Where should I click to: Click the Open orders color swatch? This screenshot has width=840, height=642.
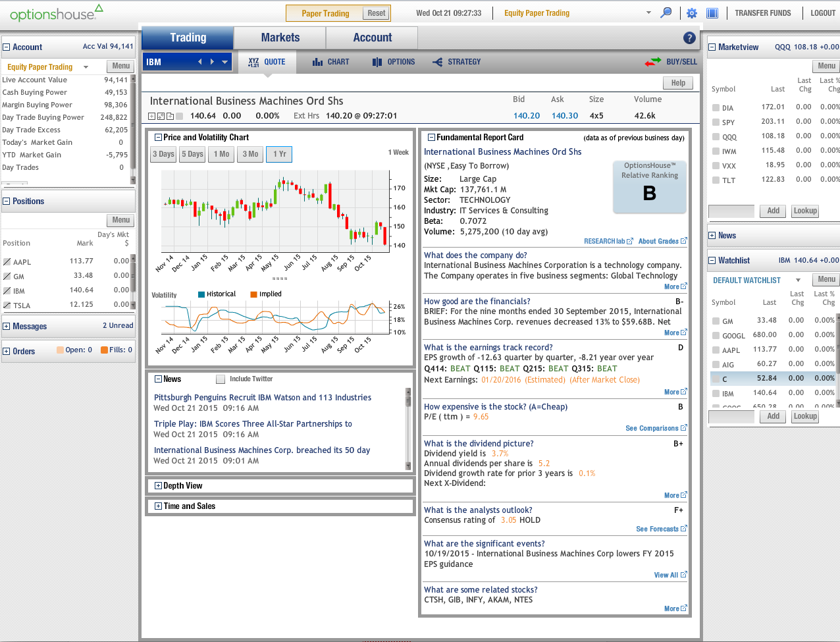click(x=60, y=350)
